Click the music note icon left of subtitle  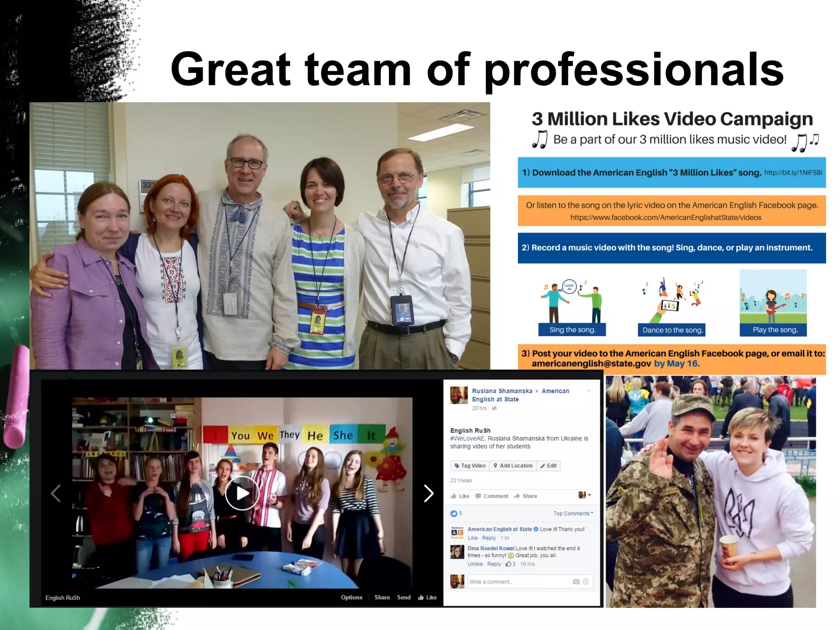tap(540, 139)
